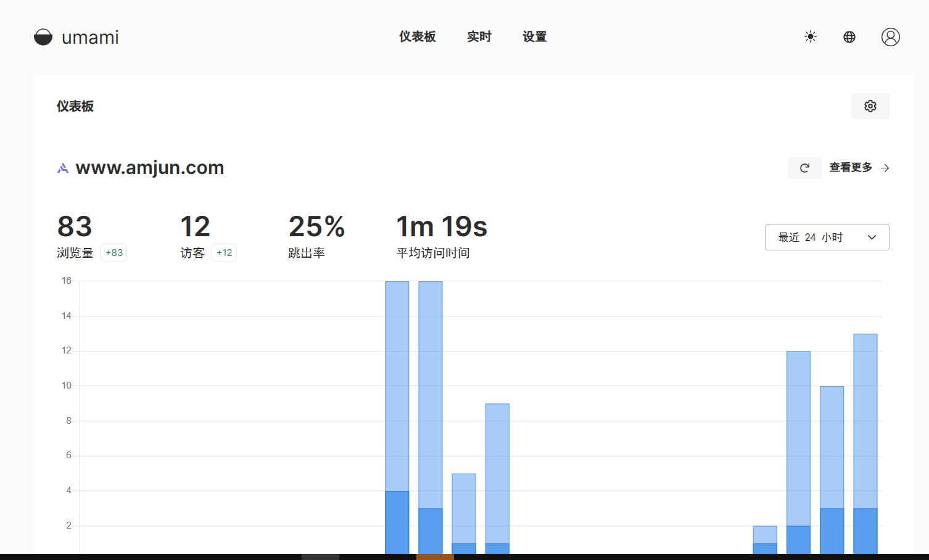
Task: Click the sun icon in the header
Action: (x=810, y=37)
